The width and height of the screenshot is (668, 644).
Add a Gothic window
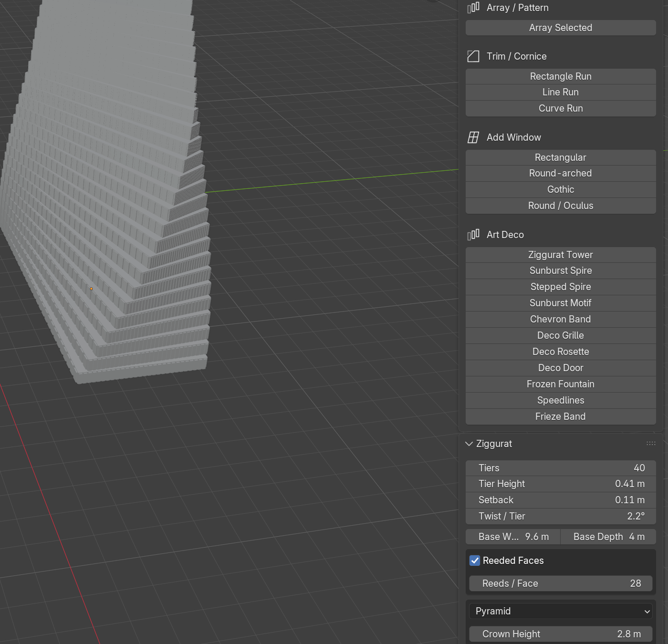tap(561, 189)
